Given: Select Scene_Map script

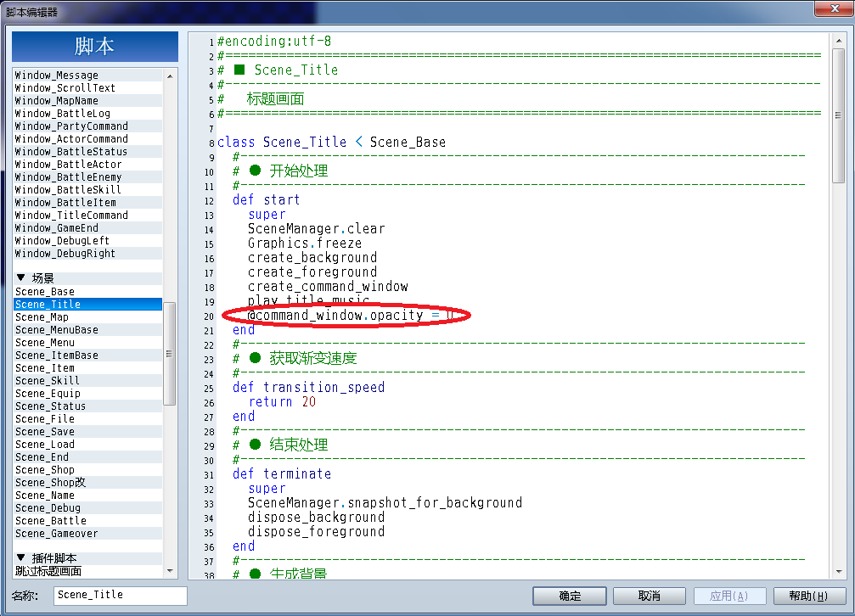Looking at the screenshot, I should tap(87, 316).
